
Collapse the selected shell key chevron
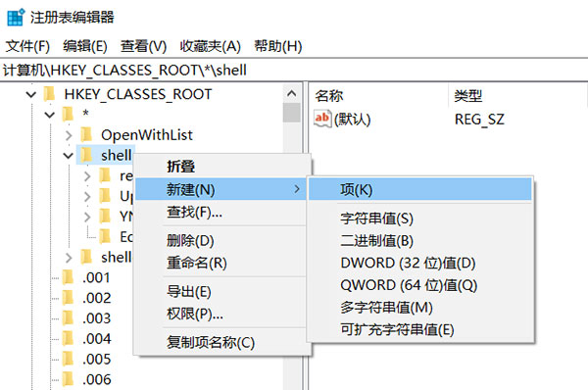(x=69, y=155)
